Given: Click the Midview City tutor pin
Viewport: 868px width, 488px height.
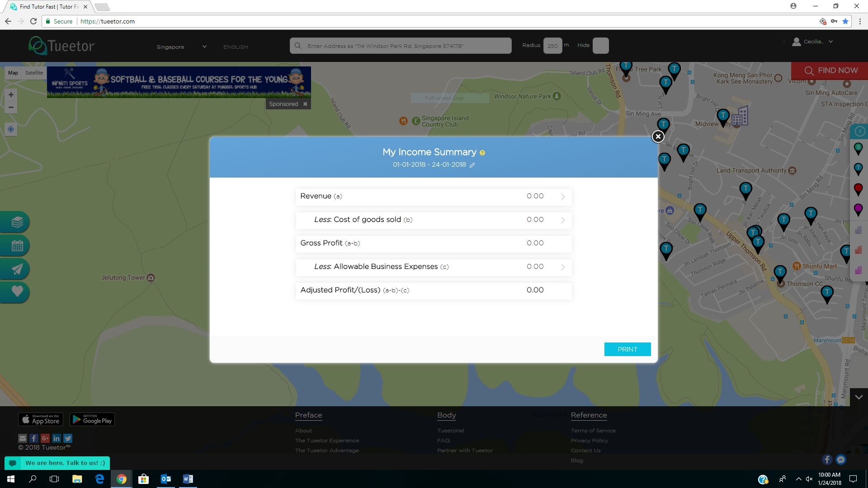Looking at the screenshot, I should coord(723,117).
